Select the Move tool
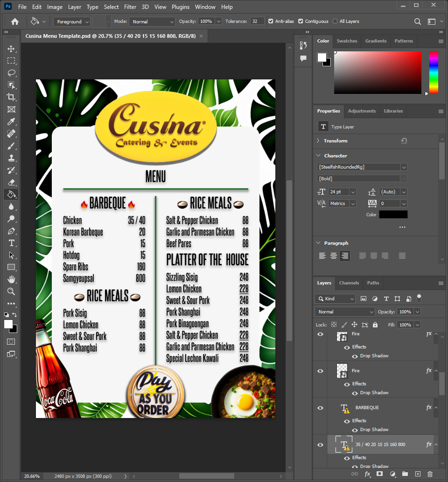This screenshot has height=482, width=448. tap(11, 49)
